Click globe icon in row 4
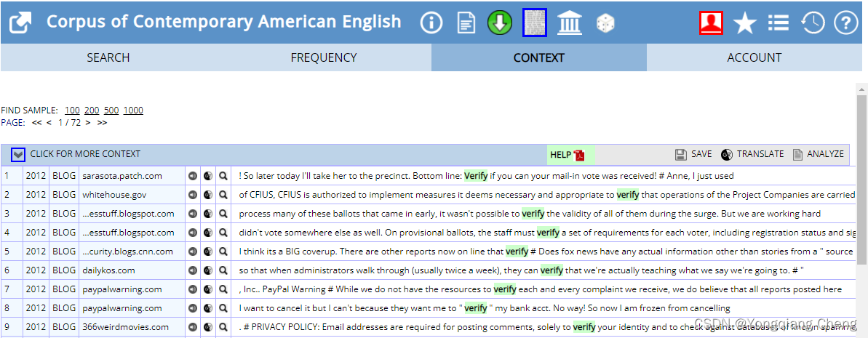Viewport: 868px width, 338px height. pyautogui.click(x=207, y=233)
